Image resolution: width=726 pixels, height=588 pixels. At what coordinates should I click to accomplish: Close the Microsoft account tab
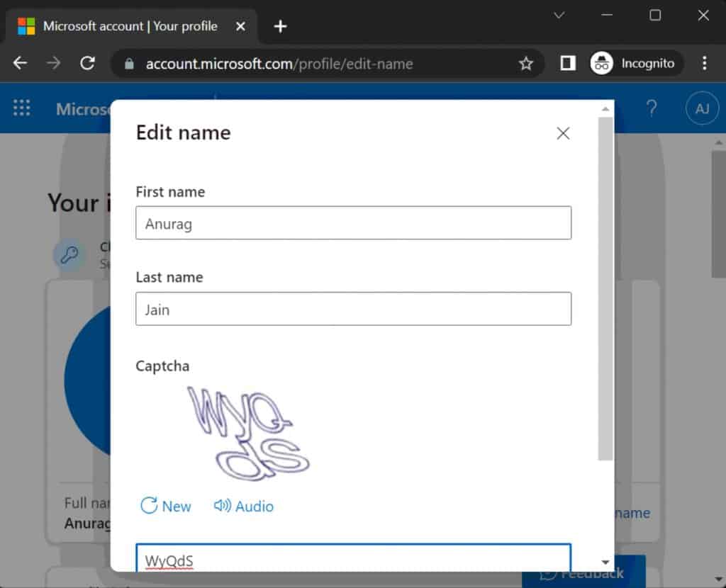click(240, 26)
